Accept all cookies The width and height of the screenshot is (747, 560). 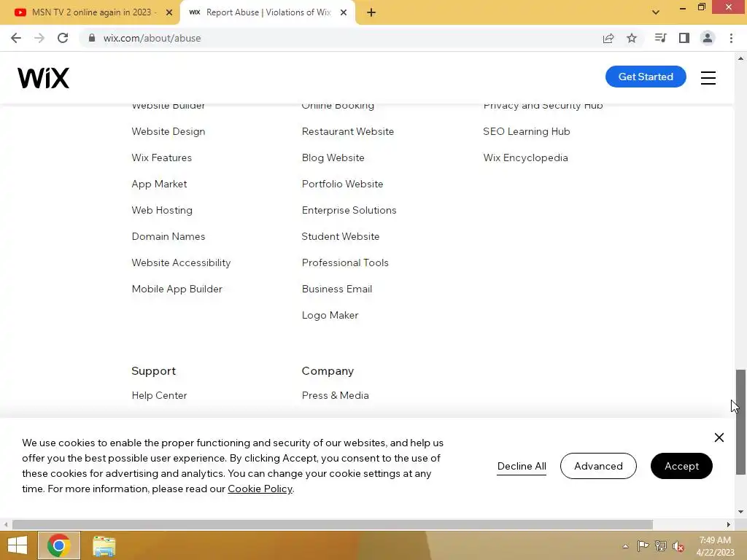click(681, 466)
